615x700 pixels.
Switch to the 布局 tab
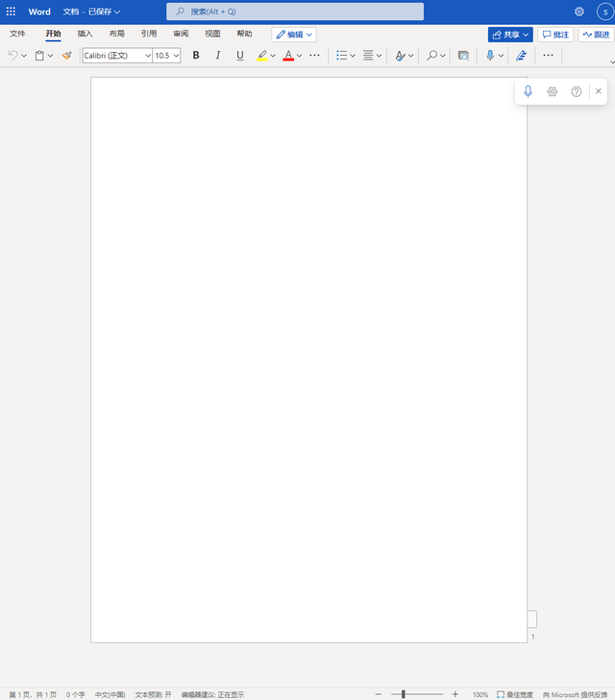click(x=117, y=34)
